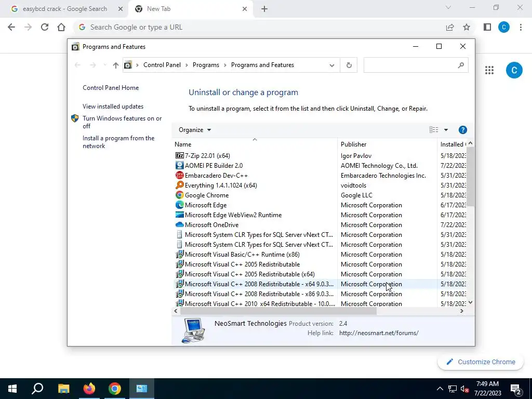Open the Chrome profile avatar in the toolbar
Screen dimensions: 532x399
[504, 27]
